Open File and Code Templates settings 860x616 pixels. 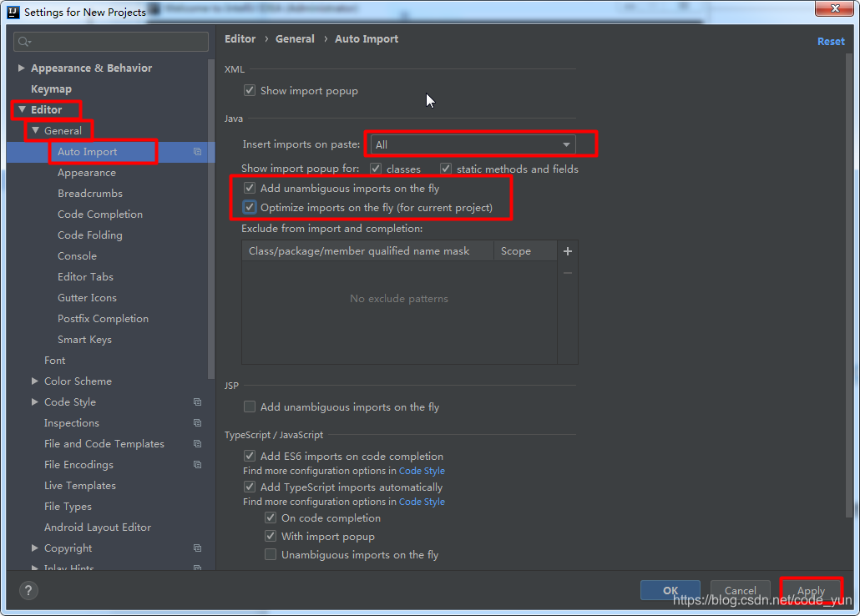pos(104,444)
